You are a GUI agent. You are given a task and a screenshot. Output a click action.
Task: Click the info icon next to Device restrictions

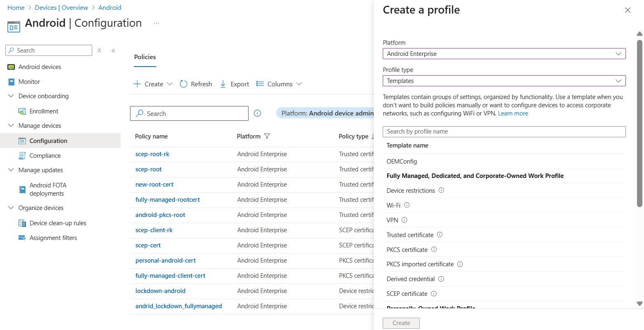coord(442,190)
